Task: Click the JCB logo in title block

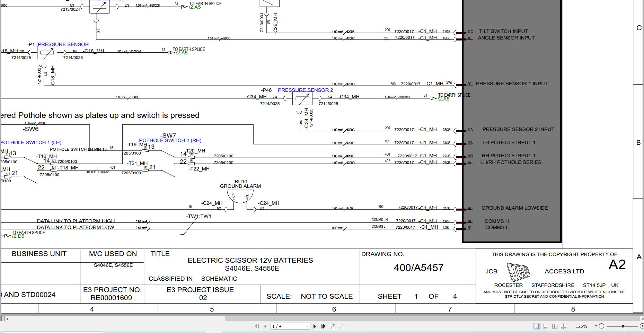Action: [x=518, y=272]
